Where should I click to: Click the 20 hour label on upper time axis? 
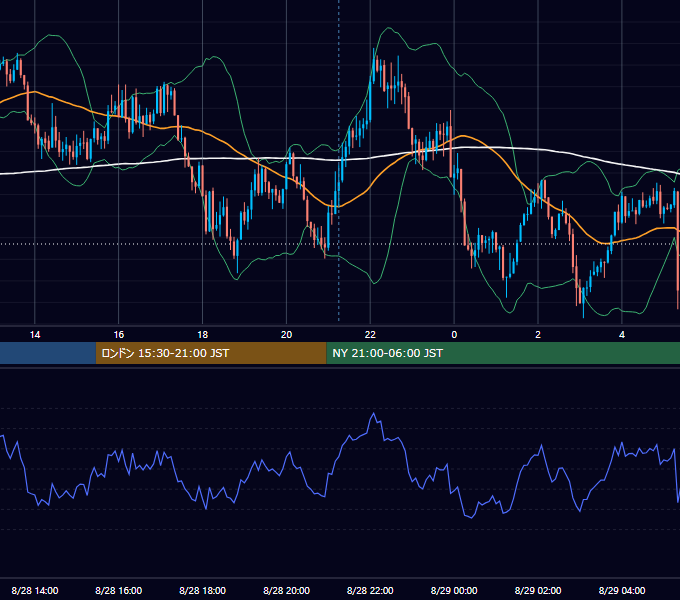tap(286, 335)
